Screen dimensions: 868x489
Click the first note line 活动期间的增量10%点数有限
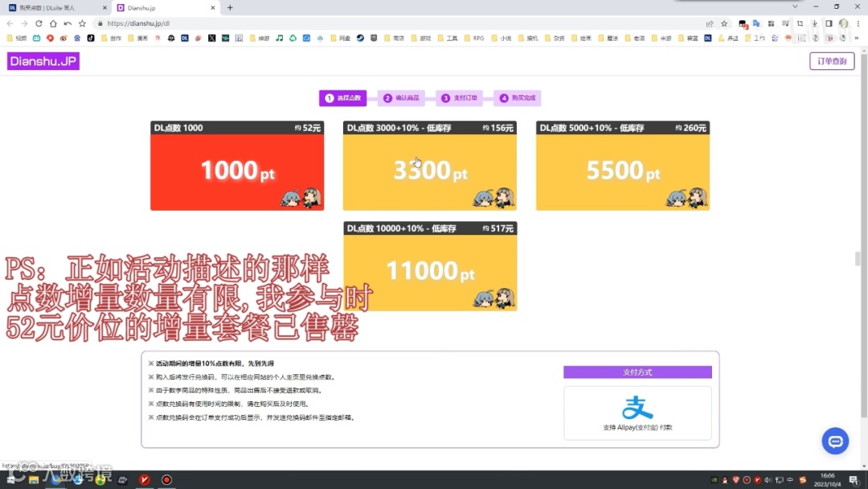(x=211, y=364)
